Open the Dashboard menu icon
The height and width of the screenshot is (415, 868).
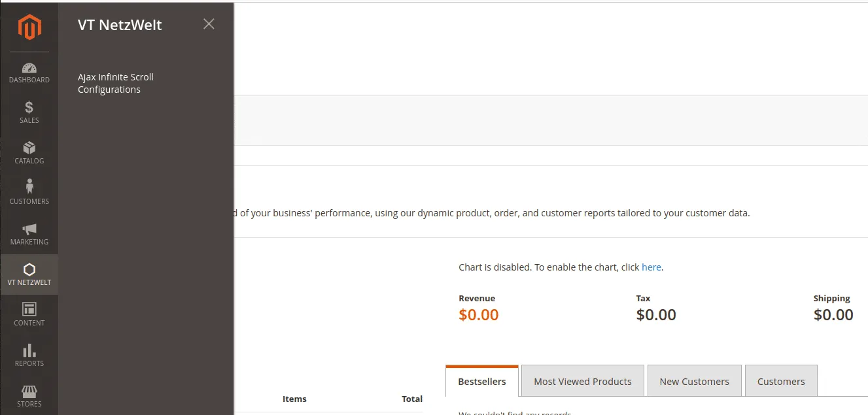pyautogui.click(x=29, y=73)
